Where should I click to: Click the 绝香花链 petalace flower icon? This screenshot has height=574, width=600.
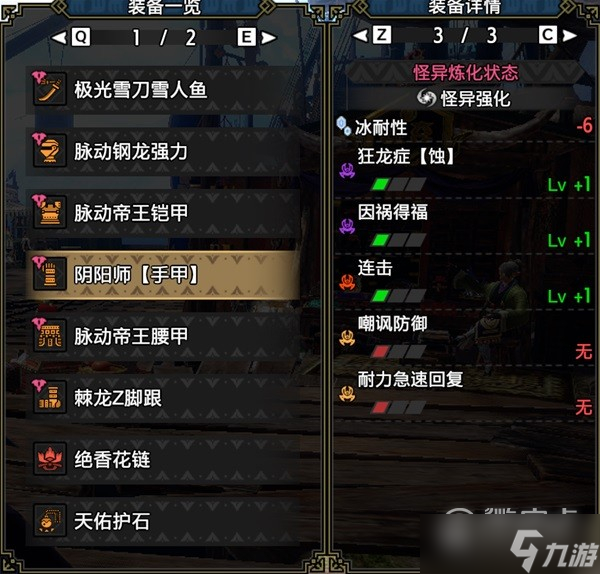click(50, 459)
